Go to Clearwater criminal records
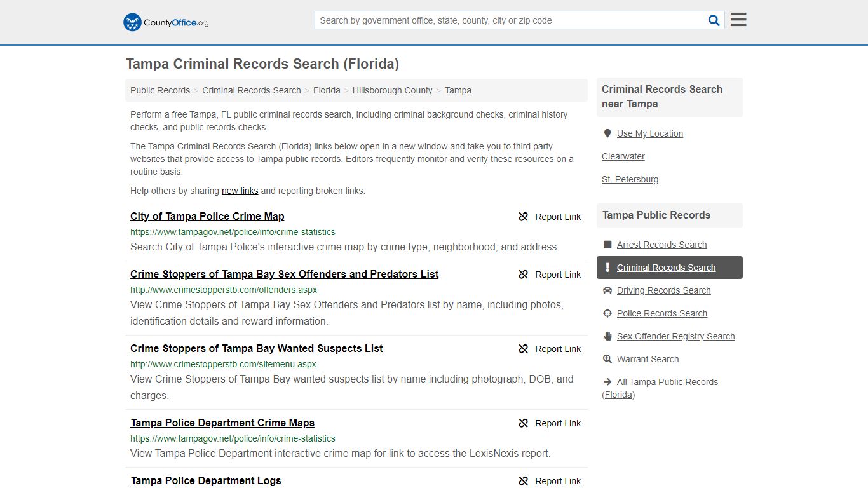The width and height of the screenshot is (868, 488). (623, 156)
